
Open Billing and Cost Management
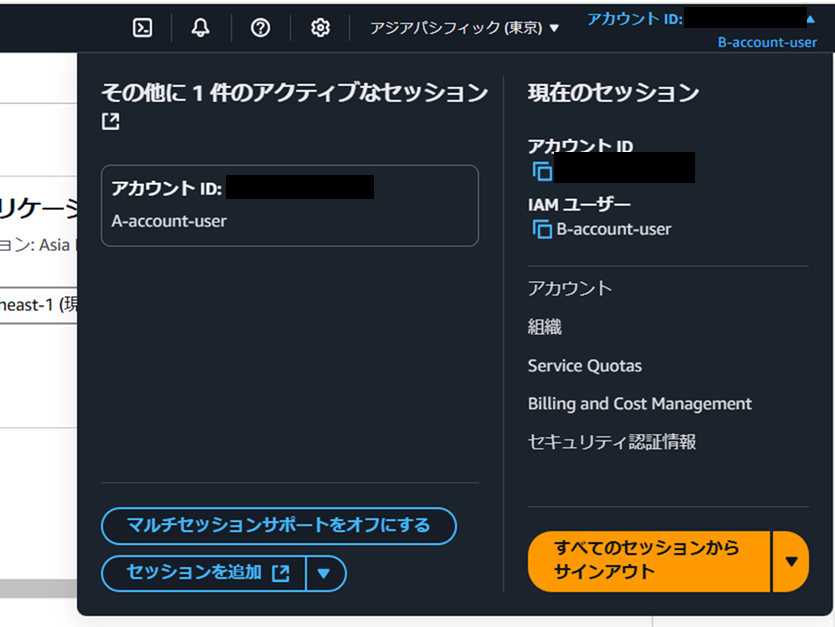coord(640,404)
